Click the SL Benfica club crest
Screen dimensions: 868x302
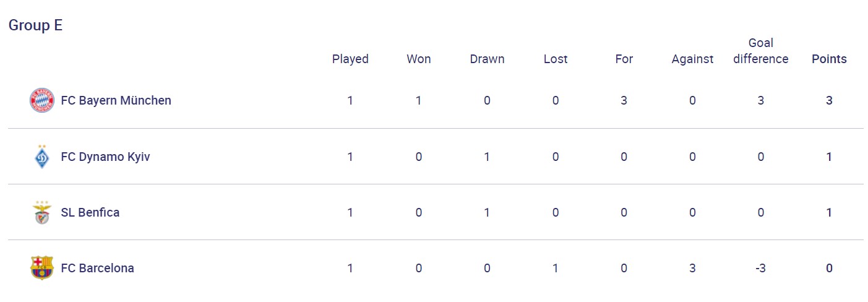tap(42, 212)
